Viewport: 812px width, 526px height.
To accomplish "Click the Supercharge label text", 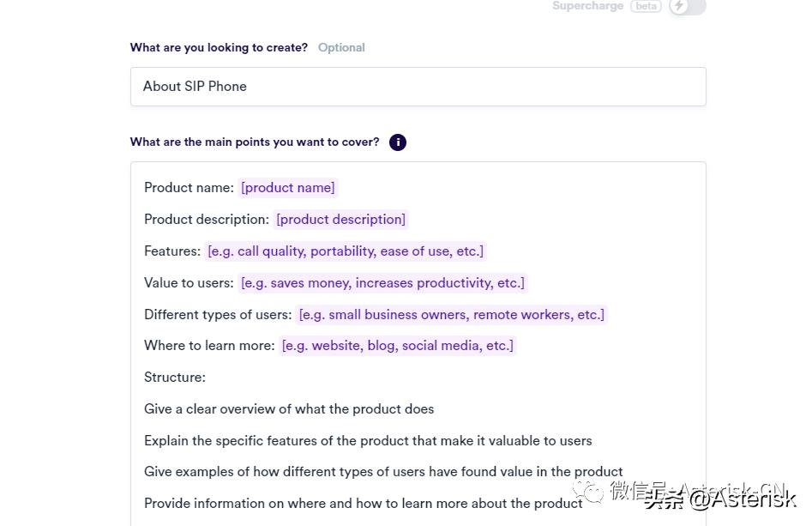I will point(588,6).
